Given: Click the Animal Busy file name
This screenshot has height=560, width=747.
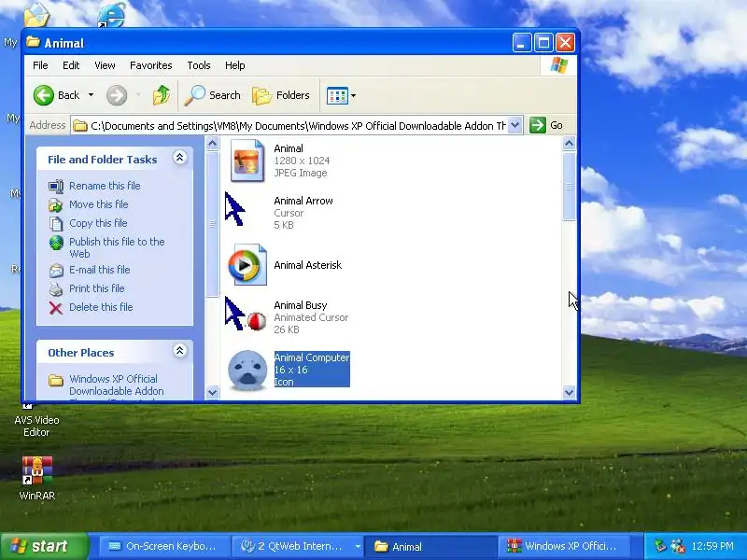Looking at the screenshot, I should [x=300, y=305].
